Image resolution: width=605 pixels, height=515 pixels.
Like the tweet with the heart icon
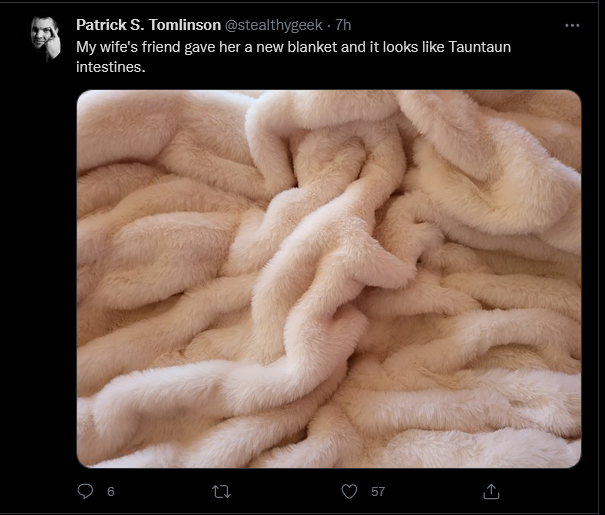click(x=349, y=491)
